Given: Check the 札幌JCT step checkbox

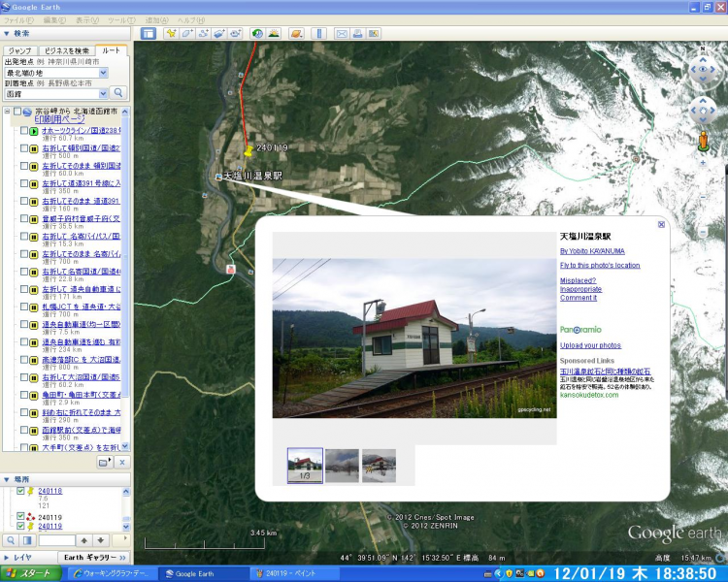Looking at the screenshot, I should [24, 307].
